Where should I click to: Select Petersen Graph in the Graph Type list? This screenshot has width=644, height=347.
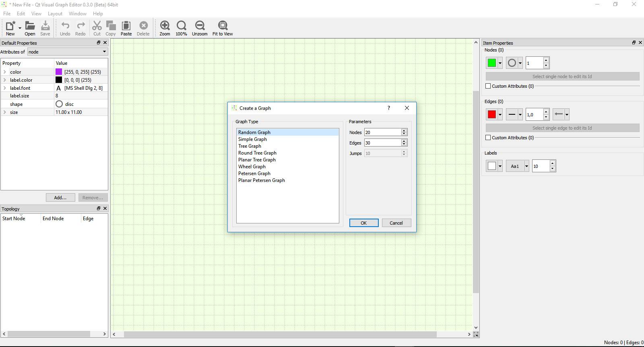click(254, 173)
